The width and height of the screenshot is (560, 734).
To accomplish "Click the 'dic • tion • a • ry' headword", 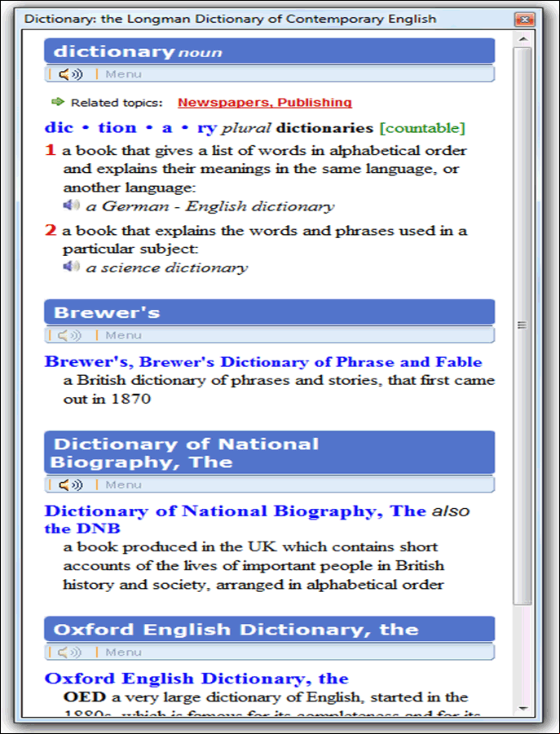I will 130,128.
